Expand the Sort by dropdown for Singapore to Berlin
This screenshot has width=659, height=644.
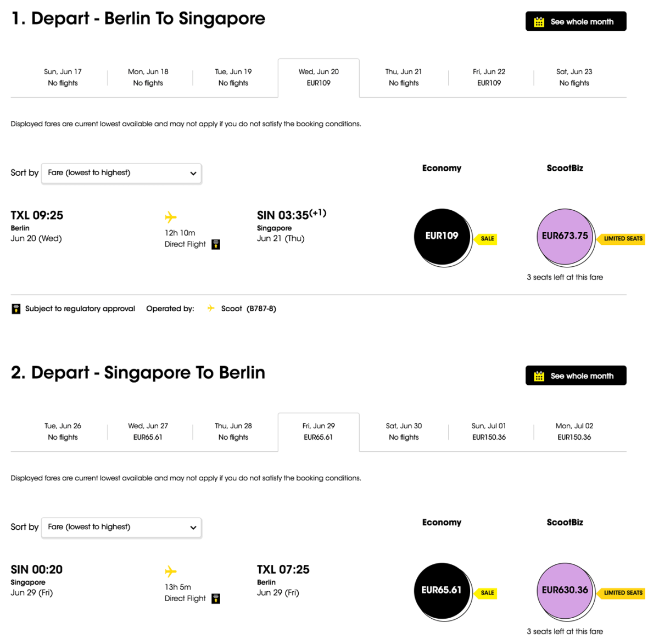pos(121,527)
